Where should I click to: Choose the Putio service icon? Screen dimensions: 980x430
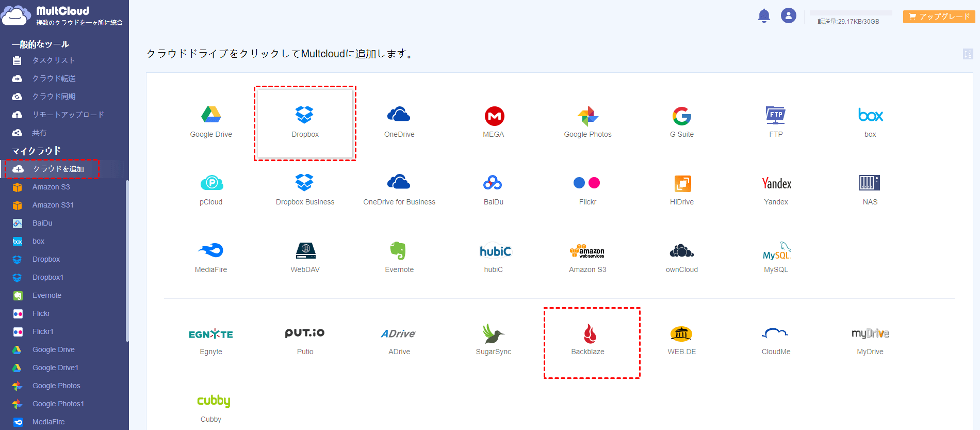point(305,333)
